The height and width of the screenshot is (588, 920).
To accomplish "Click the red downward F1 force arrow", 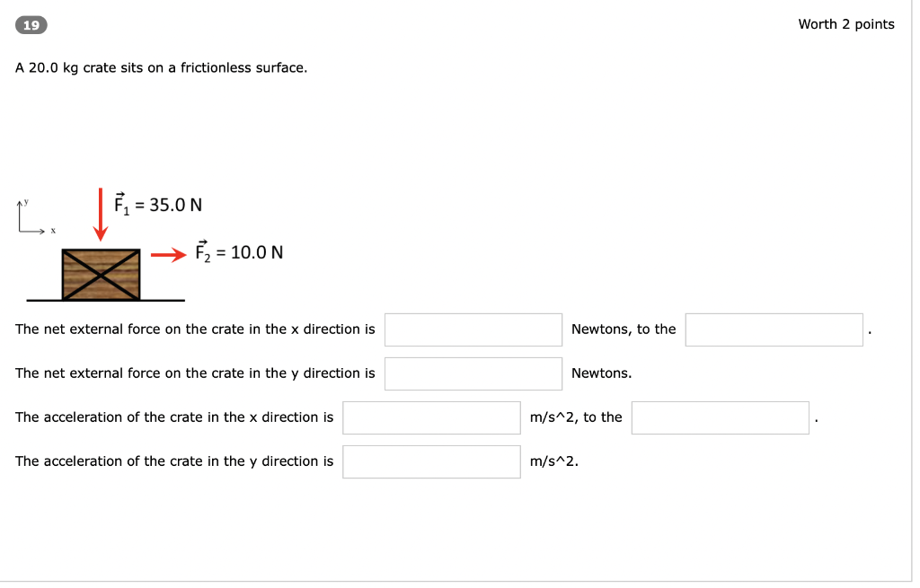I will click(x=101, y=214).
